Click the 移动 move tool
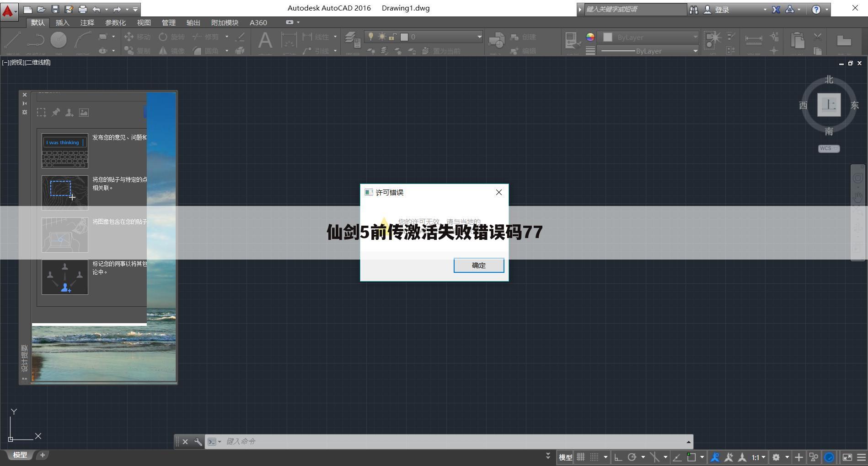Image resolution: width=868 pixels, height=466 pixels. (x=137, y=37)
